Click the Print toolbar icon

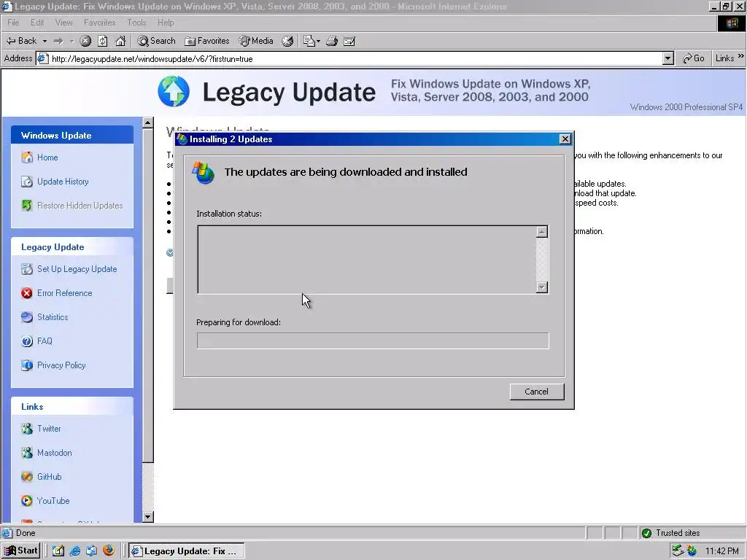point(332,41)
